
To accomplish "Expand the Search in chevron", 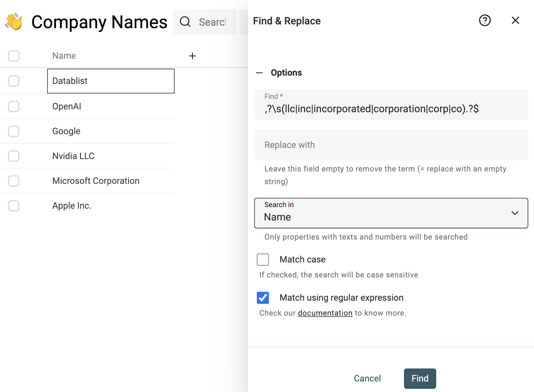I will (515, 213).
